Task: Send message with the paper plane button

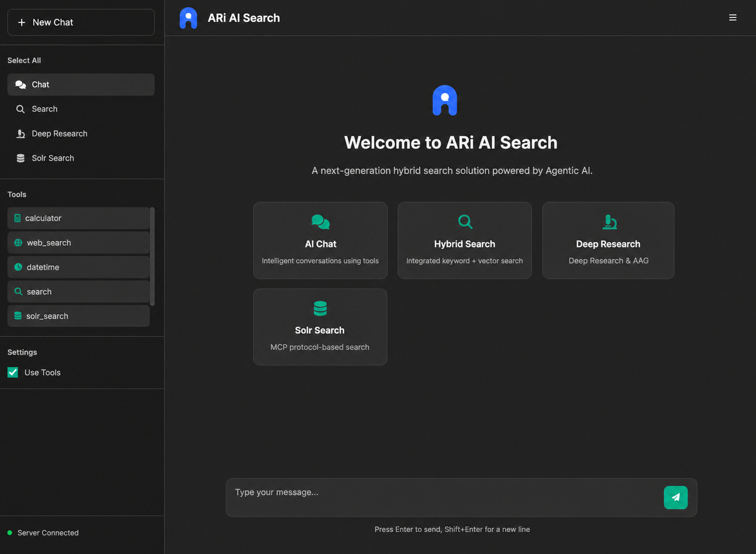Action: click(x=676, y=498)
